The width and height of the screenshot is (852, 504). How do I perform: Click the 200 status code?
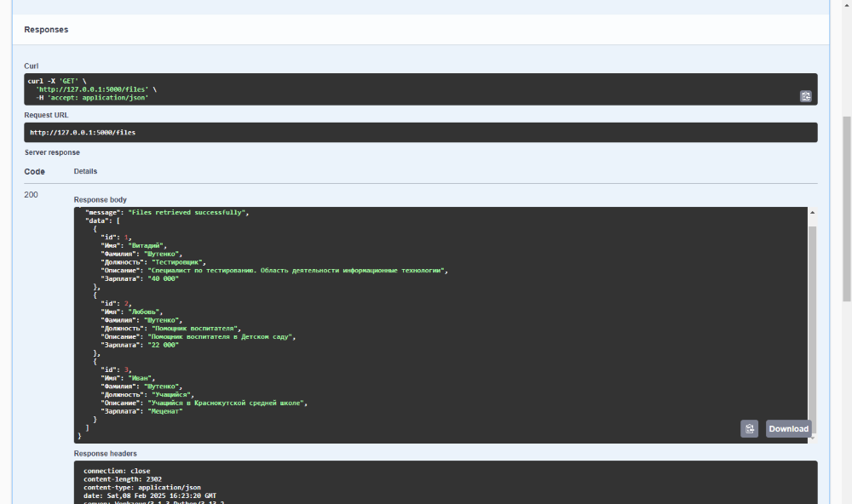click(31, 195)
